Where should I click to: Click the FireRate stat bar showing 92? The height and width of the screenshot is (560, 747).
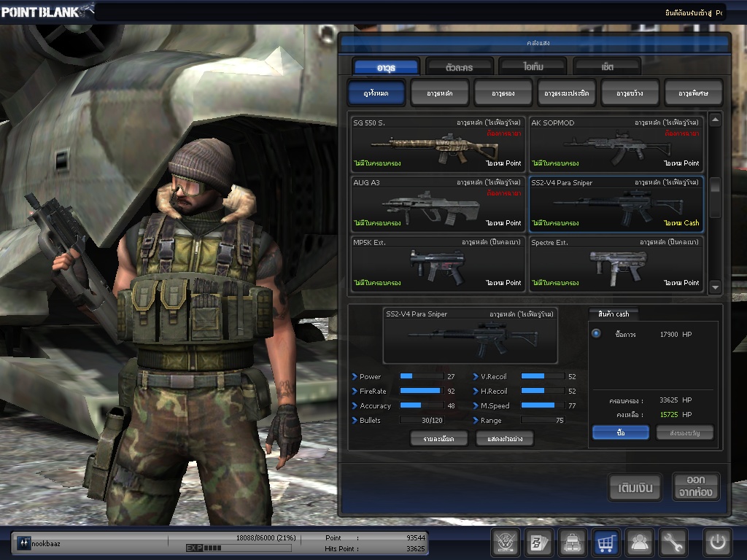click(x=422, y=391)
